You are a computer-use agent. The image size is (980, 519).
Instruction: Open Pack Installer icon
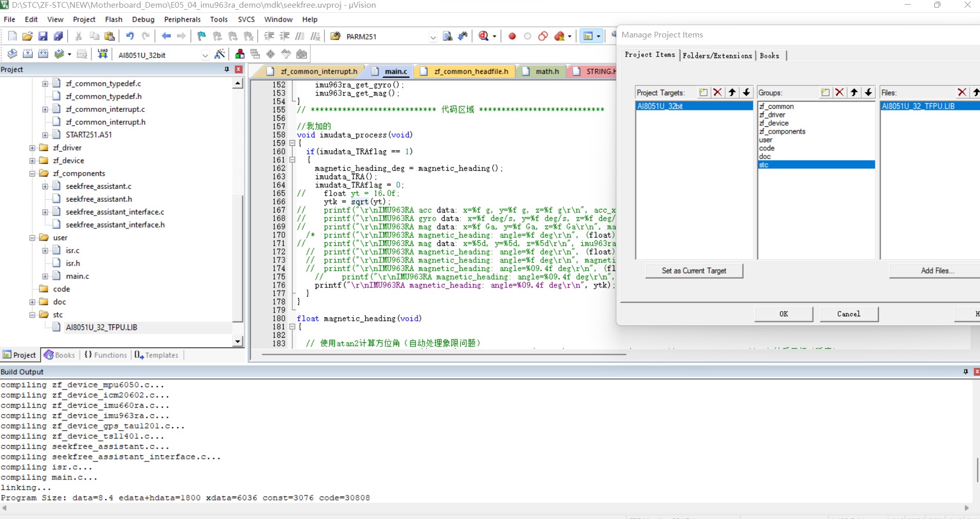pos(302,54)
